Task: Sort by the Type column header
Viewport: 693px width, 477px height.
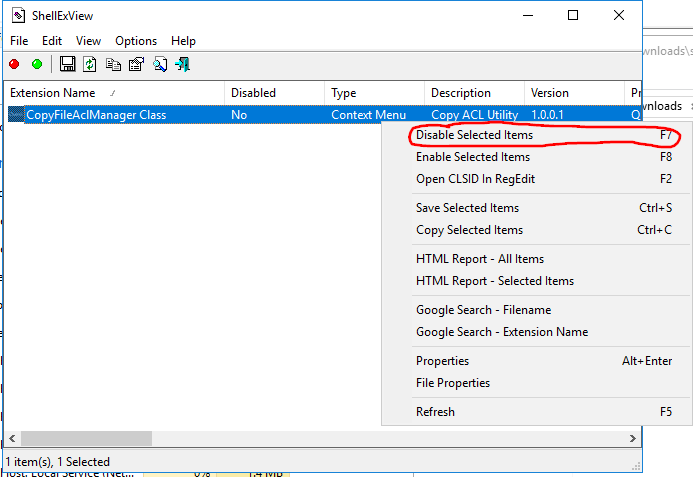Action: tap(374, 93)
